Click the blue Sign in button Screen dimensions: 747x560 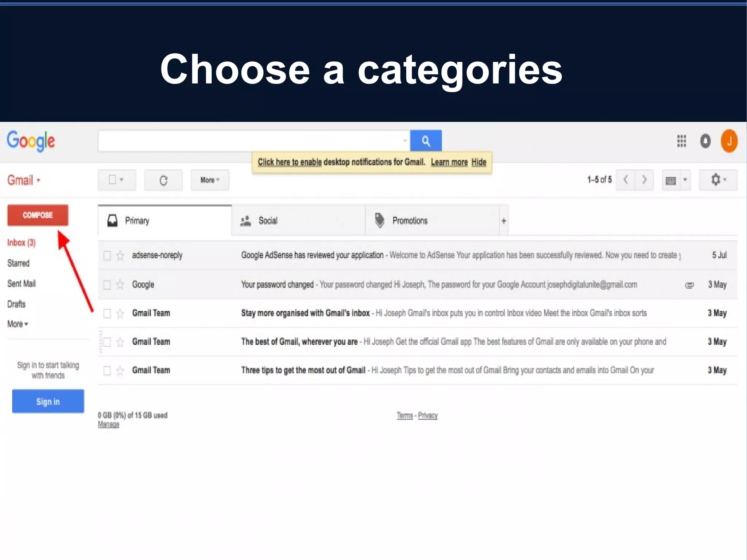coord(48,401)
